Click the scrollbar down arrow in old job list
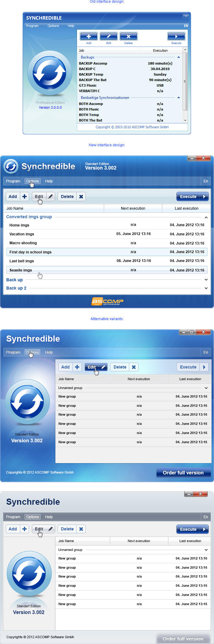Screen dimensions: 214x644 (185, 121)
